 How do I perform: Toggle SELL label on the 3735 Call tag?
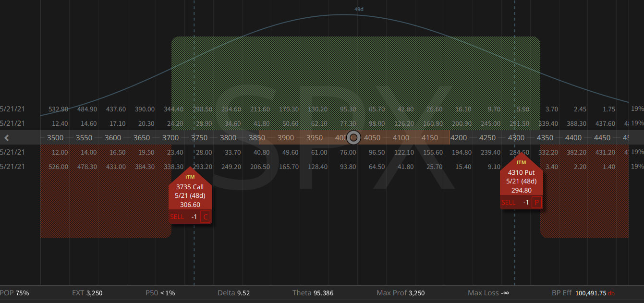[177, 217]
